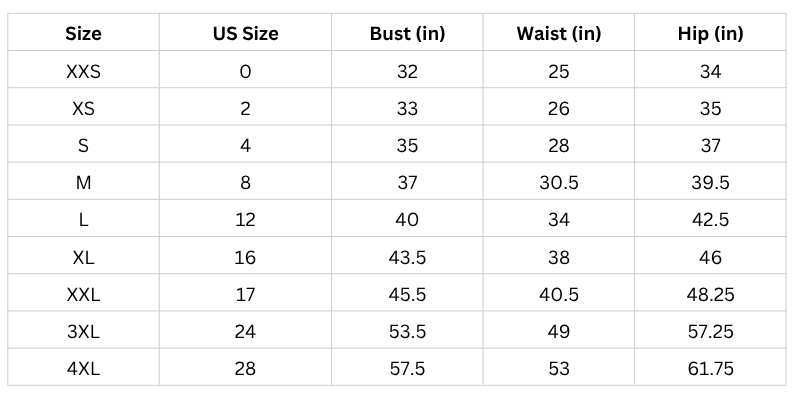Click hip measurement 61.75

[x=710, y=369]
